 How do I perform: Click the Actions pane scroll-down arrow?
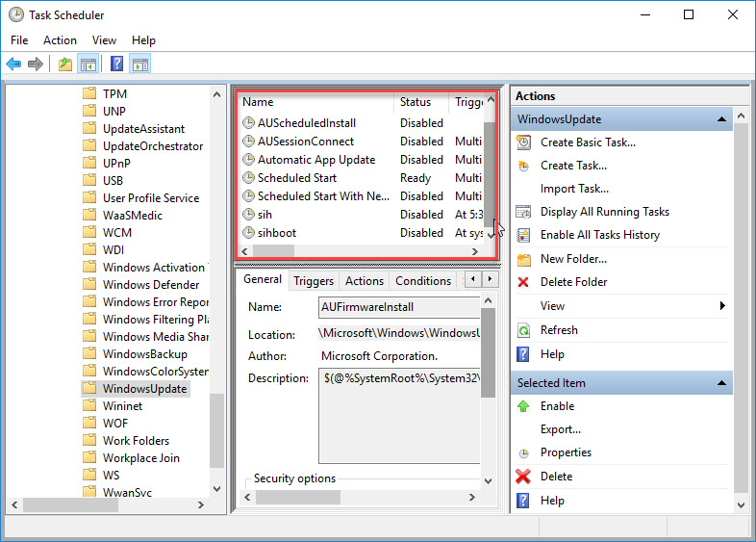(741, 505)
